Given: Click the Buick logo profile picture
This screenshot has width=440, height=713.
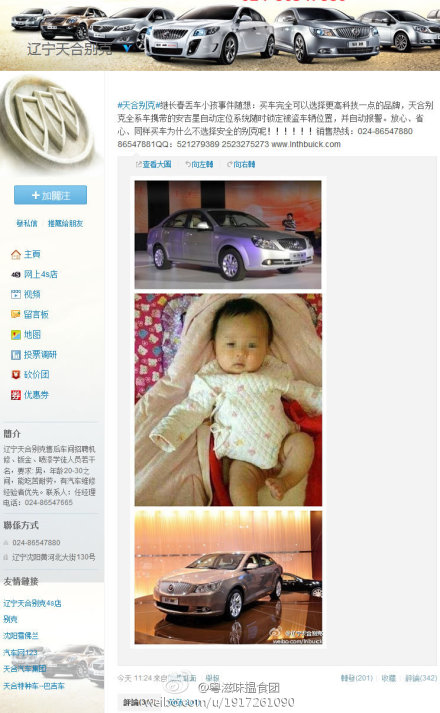Looking at the screenshot, I should tap(48, 123).
